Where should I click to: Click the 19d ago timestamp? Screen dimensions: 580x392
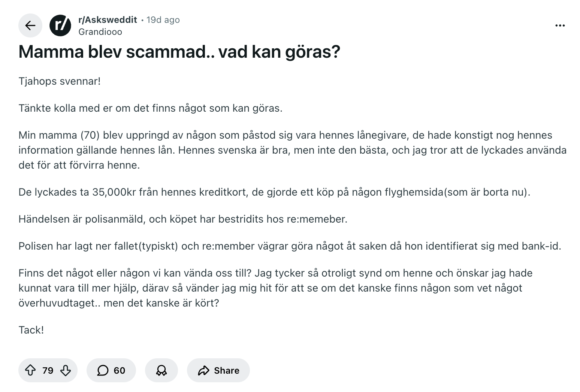coord(163,20)
